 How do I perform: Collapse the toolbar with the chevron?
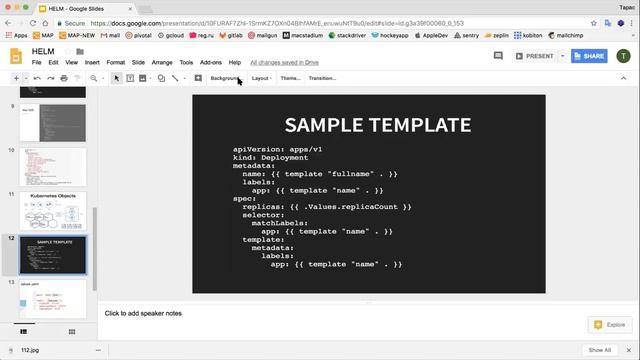[x=623, y=78]
